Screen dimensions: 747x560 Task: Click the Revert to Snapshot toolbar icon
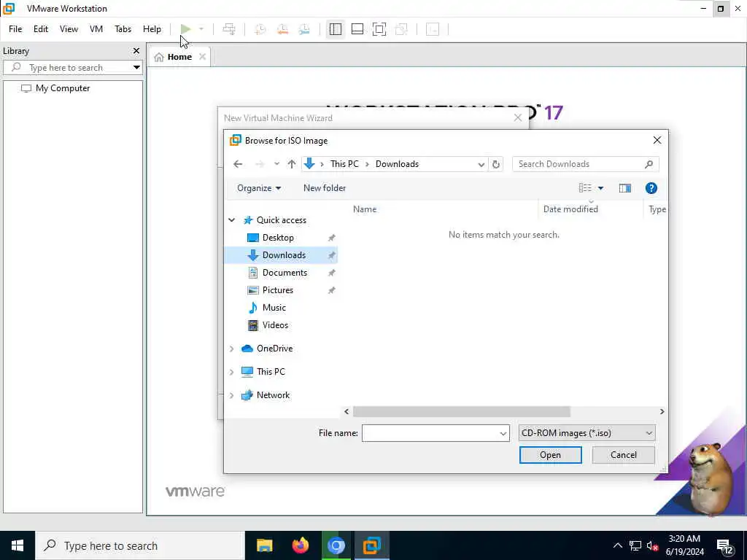tap(282, 29)
